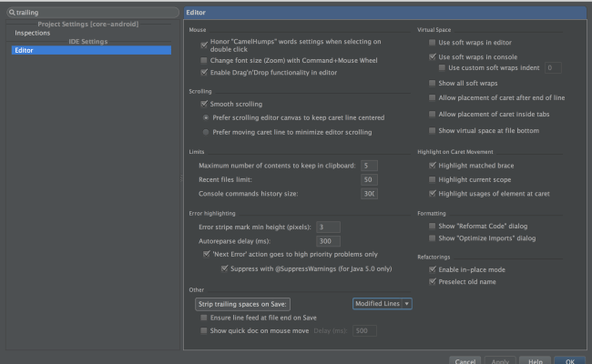Click the Recent files limit field
592x364 pixels.
tap(369, 179)
